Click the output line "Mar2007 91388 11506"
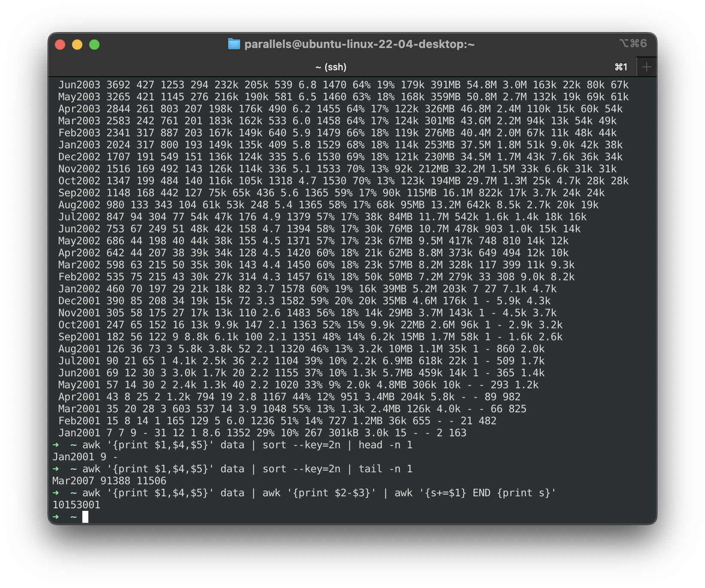Viewport: 705px width, 588px height. point(109,481)
